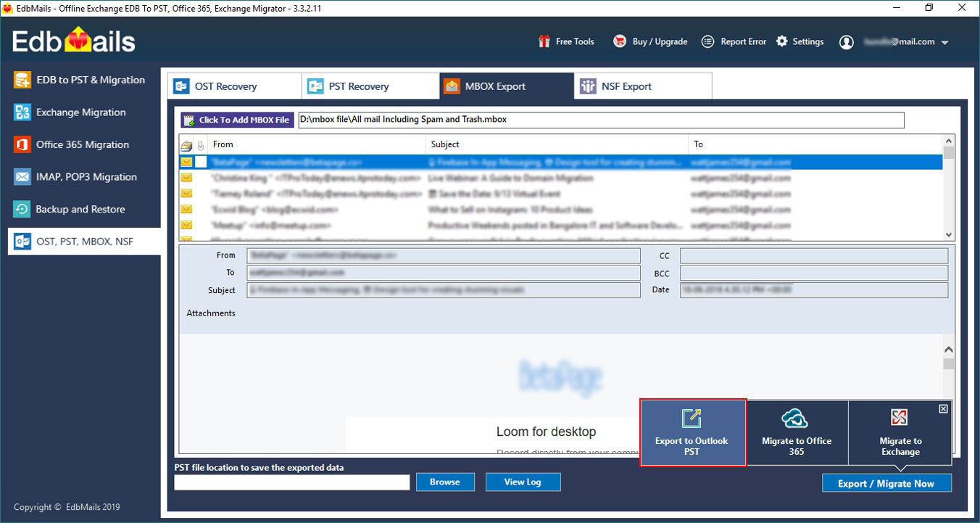Click the read status column header icon
The height and width of the screenshot is (523, 980).
coord(186,145)
